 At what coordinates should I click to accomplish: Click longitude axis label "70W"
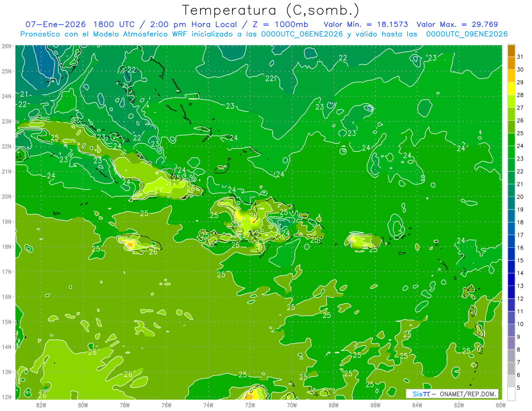click(292, 405)
